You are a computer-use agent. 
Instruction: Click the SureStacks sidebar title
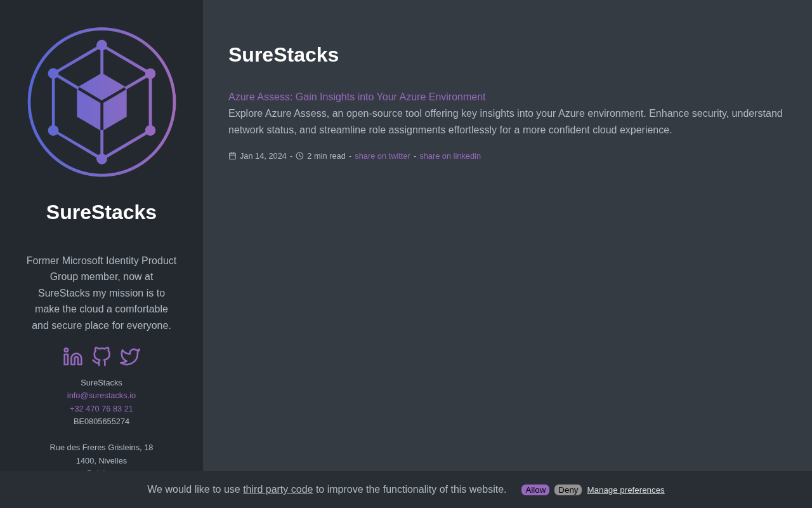(x=101, y=212)
